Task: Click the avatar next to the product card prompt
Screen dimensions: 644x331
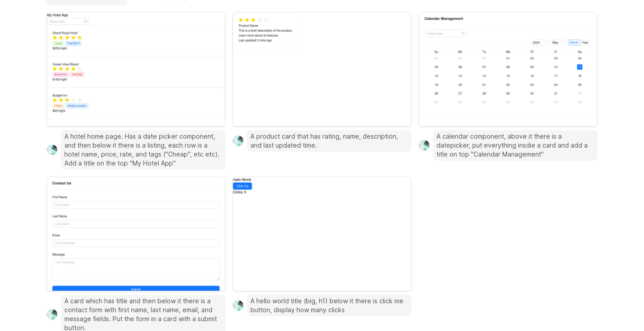Action: tap(238, 141)
